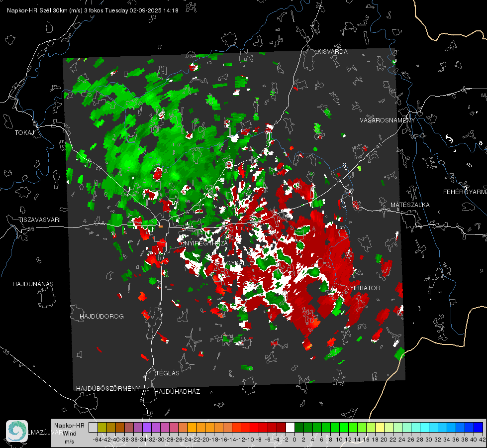Viewport: 487px width, 448px height.
Task: Select the cyan swatch between 28 and 30
Action: 425,427
